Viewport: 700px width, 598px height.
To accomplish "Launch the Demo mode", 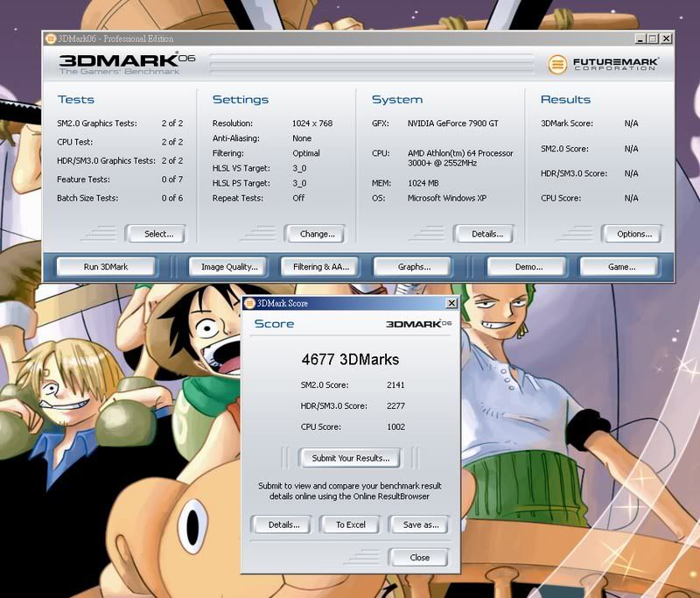I will (x=528, y=267).
